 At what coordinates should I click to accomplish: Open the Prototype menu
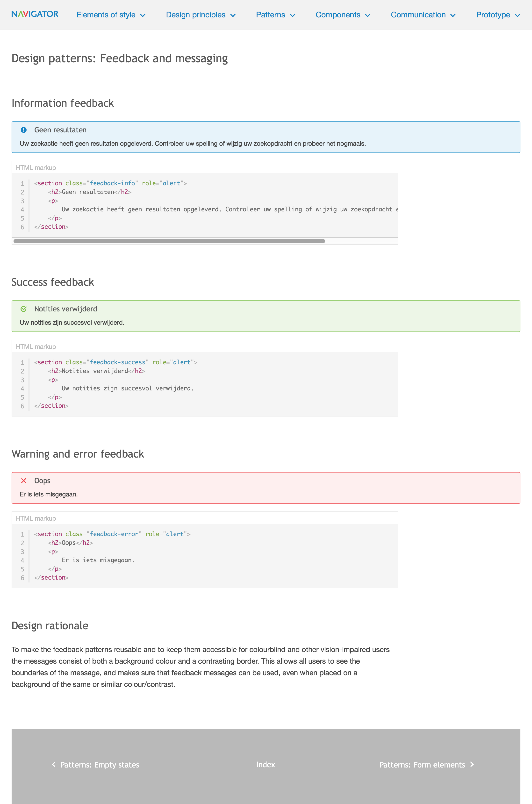(498, 15)
